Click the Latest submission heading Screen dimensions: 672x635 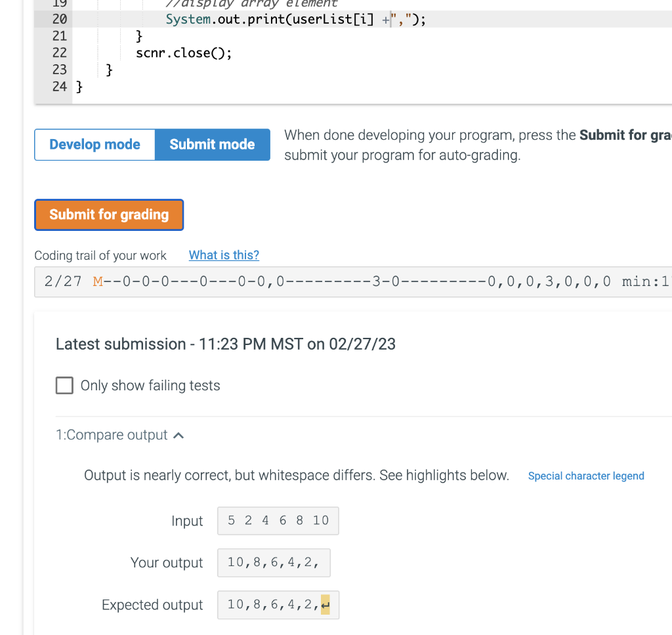click(225, 344)
